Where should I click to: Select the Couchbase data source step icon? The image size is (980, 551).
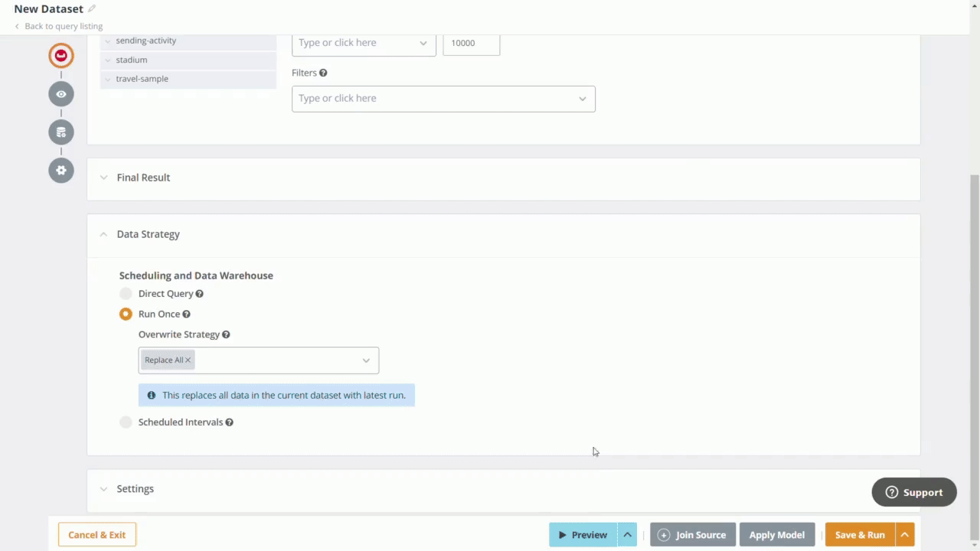click(60, 54)
